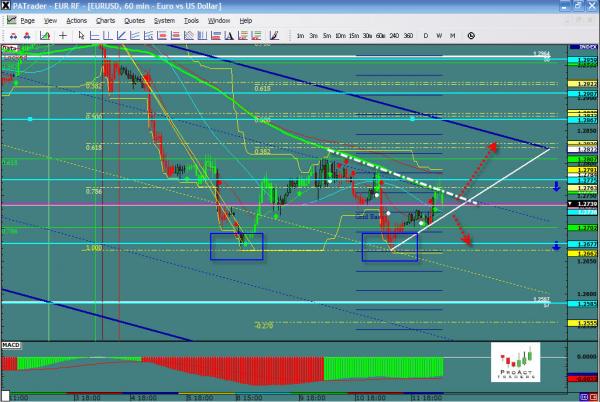
Task: Click the chart icon left of Page menu
Action: pyautogui.click(x=10, y=20)
